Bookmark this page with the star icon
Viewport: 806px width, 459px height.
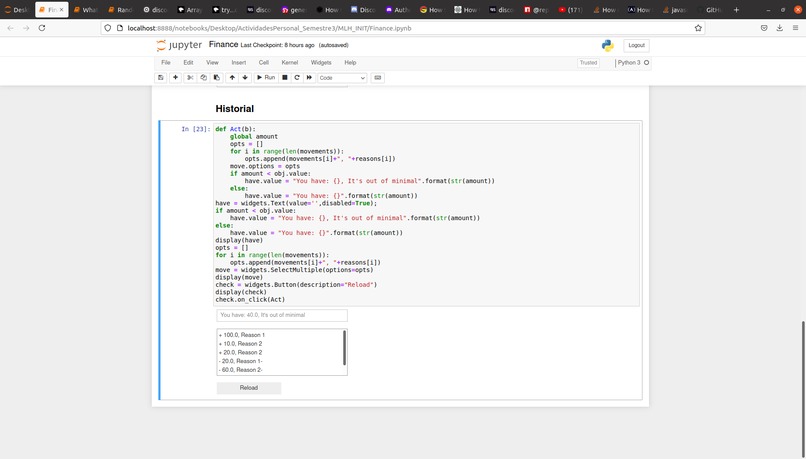click(x=698, y=28)
